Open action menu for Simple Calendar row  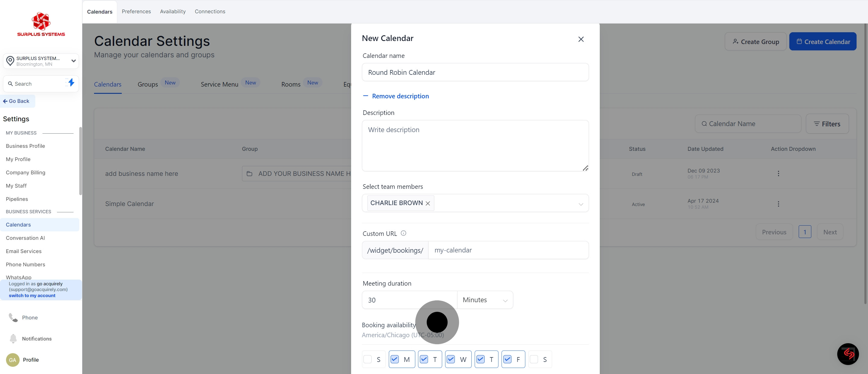click(778, 204)
